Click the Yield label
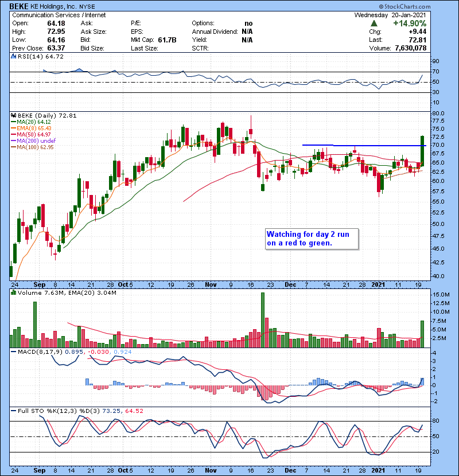459x476 pixels. (x=199, y=40)
